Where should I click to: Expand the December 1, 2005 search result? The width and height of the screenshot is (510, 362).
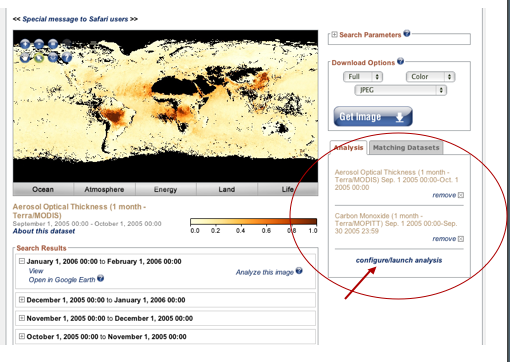22,300
